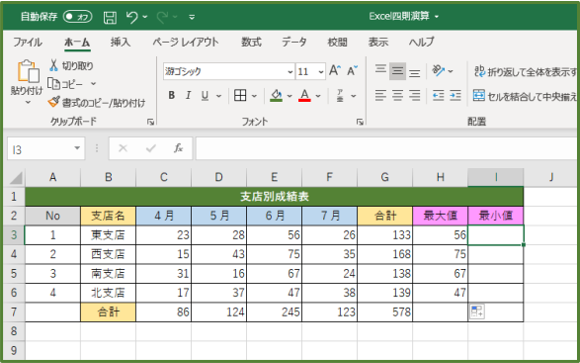The height and width of the screenshot is (363, 580).
Task: Undo the last action
Action: 132,17
